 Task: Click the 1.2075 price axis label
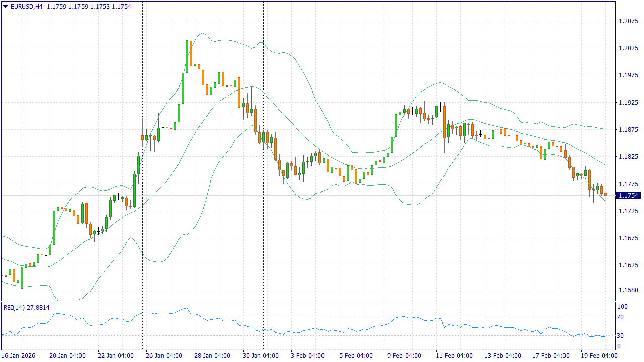click(628, 21)
